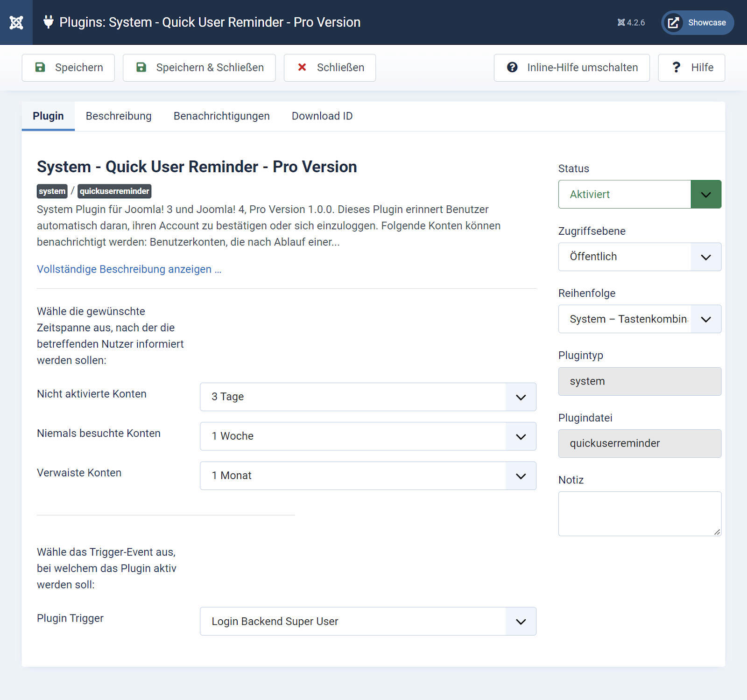The height and width of the screenshot is (700, 747).
Task: Expand the Reihenfolge dropdown
Action: click(x=639, y=319)
